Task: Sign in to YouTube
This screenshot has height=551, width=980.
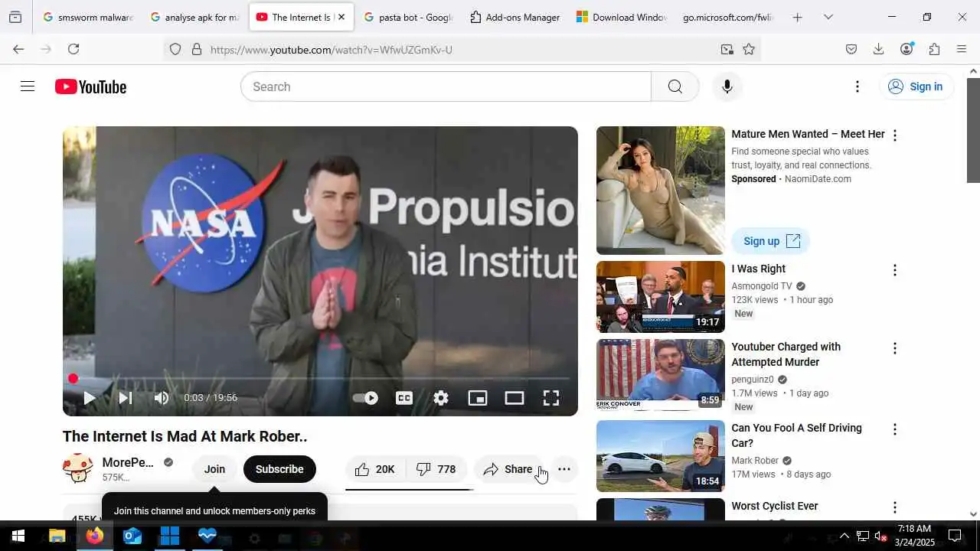Action: point(916,86)
